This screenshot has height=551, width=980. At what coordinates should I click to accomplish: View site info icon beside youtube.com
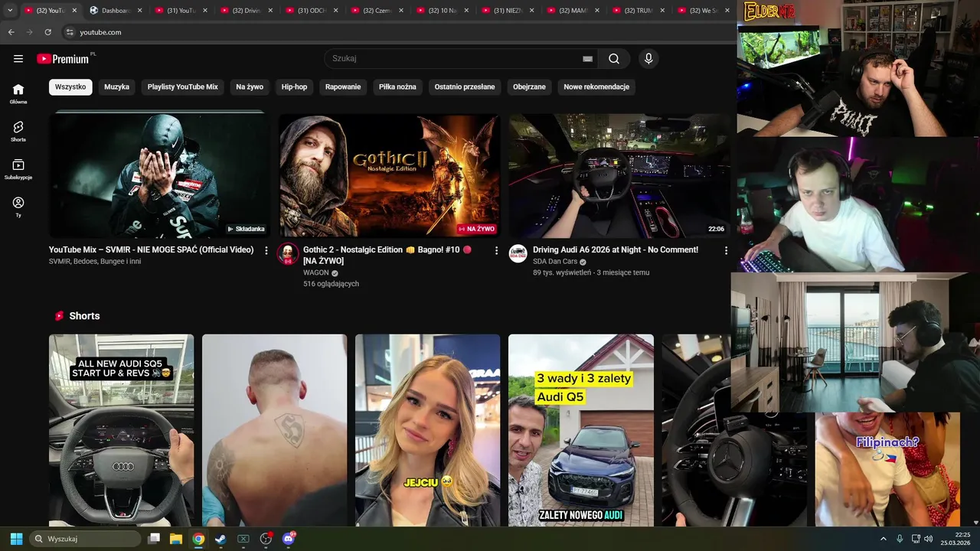(x=70, y=32)
